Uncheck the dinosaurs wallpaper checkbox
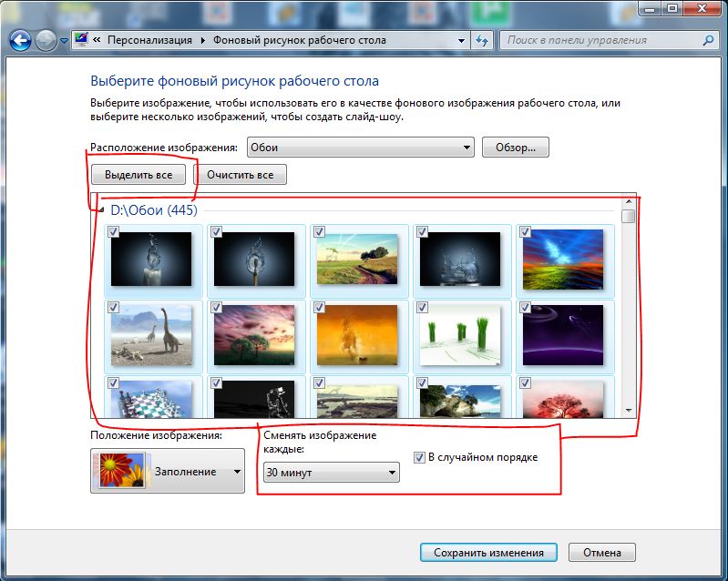Viewport: 728px width, 581px height. (113, 307)
